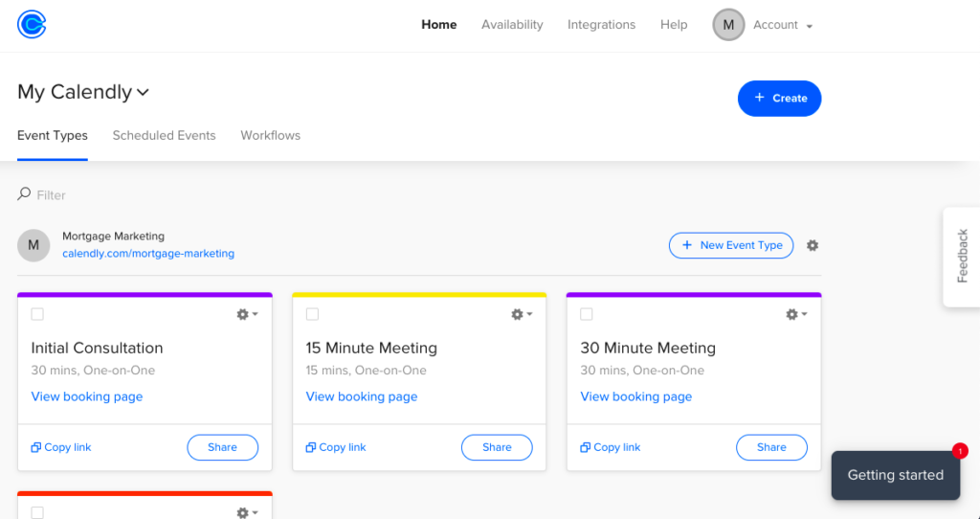Click the Initial Consultation title
980x519 pixels.
tap(97, 348)
